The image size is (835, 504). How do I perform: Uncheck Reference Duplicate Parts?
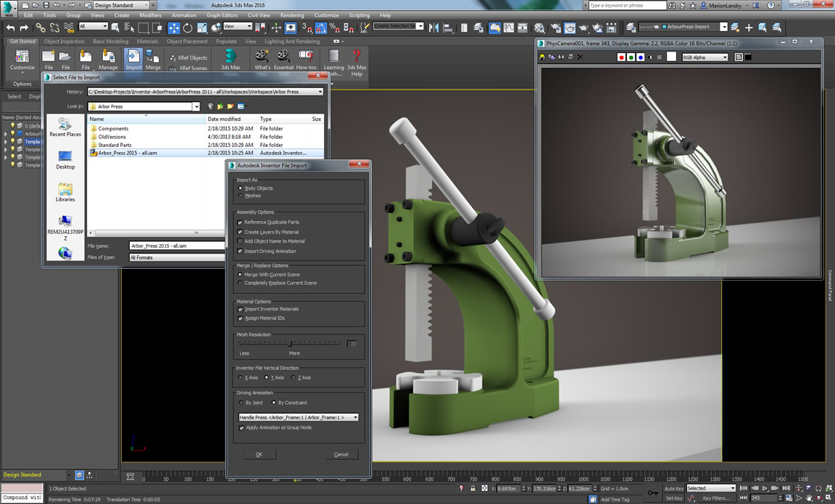coord(240,222)
